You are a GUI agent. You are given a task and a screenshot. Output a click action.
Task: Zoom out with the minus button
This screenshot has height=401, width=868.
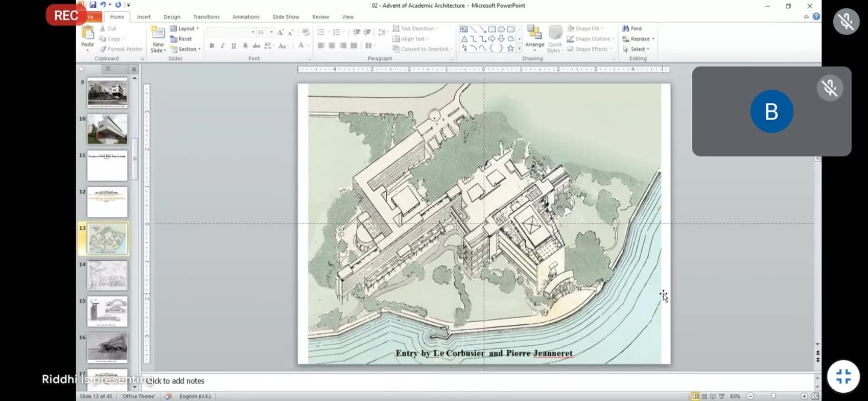click(750, 396)
